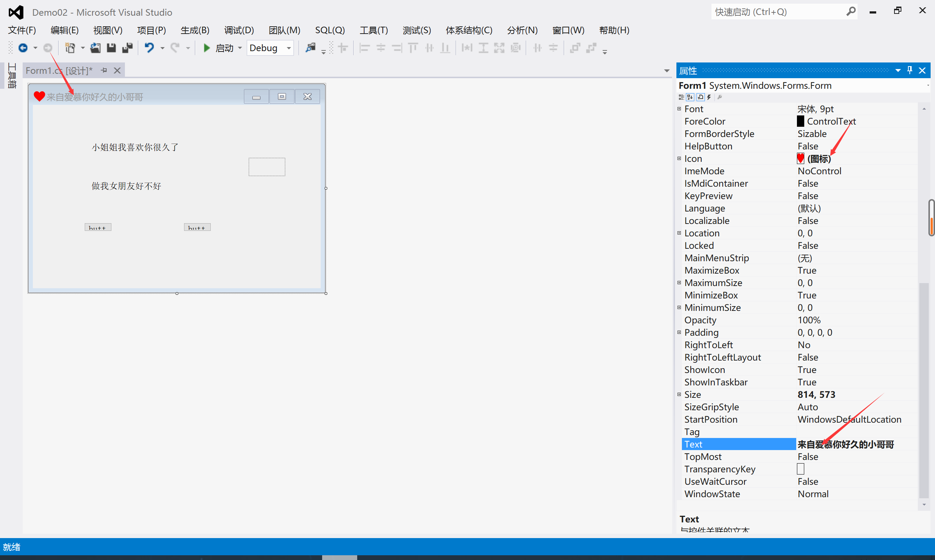Image resolution: width=935 pixels, height=560 pixels.
Task: Click the align centers layout icon
Action: click(381, 48)
